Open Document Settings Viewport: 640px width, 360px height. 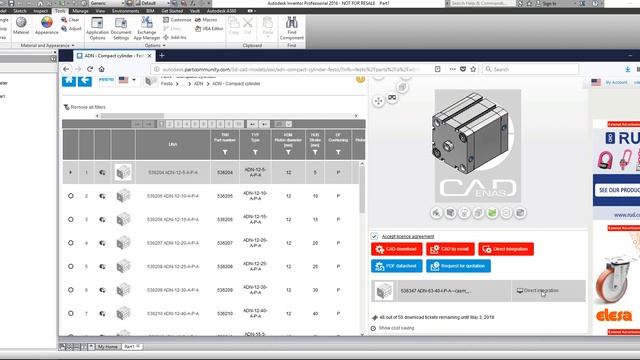point(121,28)
